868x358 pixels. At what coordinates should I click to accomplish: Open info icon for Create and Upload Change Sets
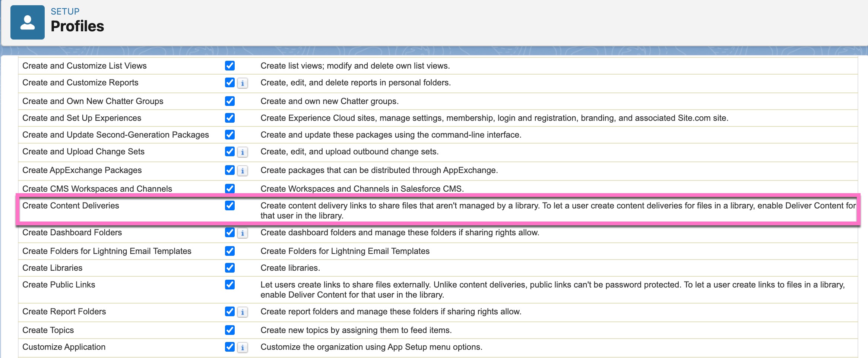pos(243,152)
